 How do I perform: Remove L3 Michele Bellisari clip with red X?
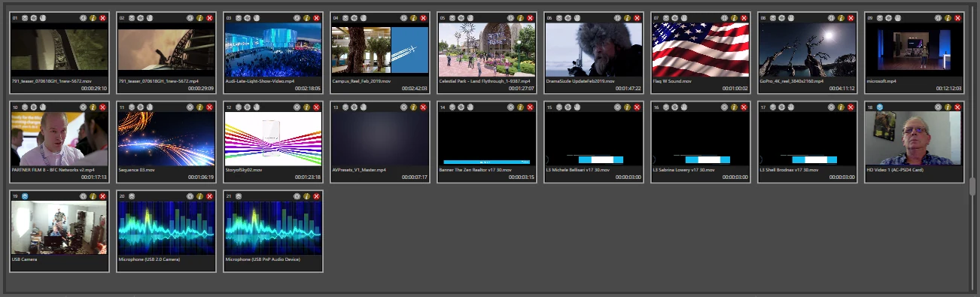(638, 108)
